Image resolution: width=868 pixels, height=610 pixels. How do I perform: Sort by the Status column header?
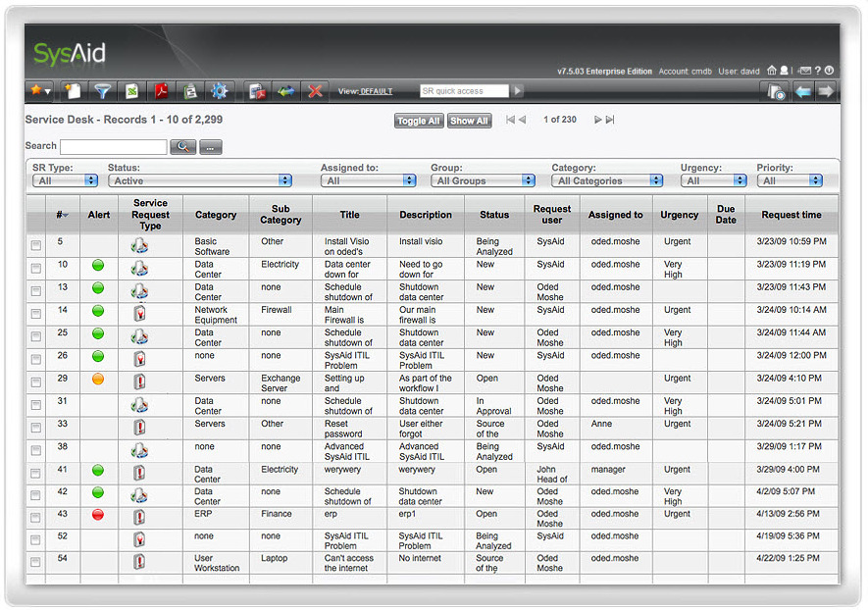coord(494,215)
